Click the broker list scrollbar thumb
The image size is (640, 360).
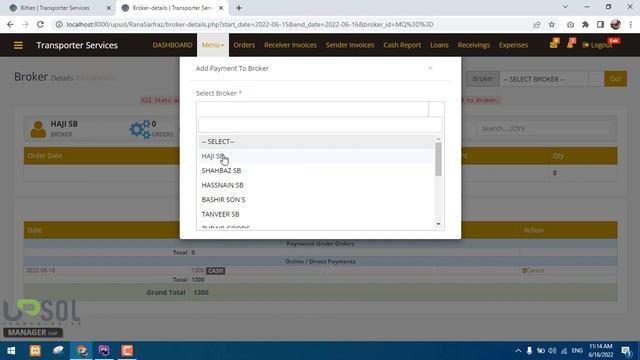pyautogui.click(x=438, y=159)
